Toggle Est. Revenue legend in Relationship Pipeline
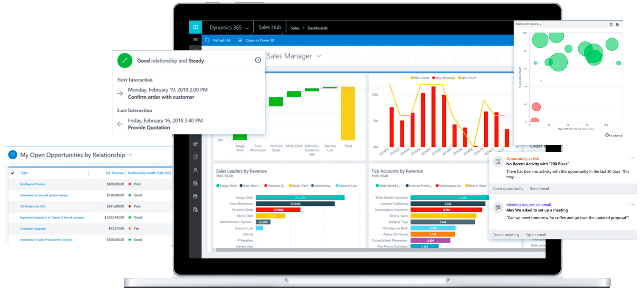Image resolution: width=644 pixels, height=290 pixels. click(614, 135)
